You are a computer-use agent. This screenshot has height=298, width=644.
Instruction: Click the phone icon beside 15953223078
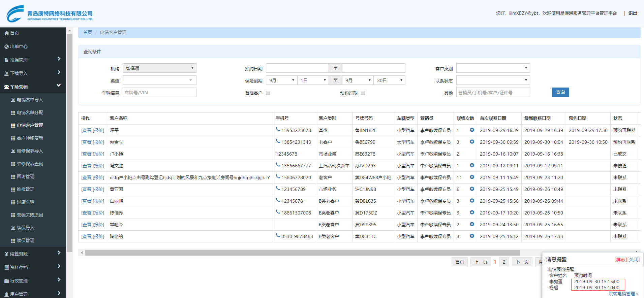click(x=278, y=129)
